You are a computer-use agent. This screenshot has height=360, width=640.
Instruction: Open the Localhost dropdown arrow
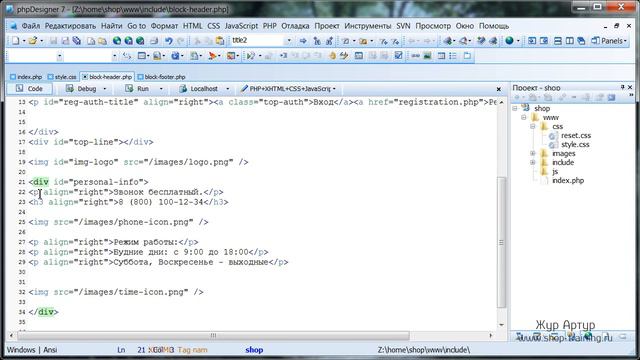click(x=227, y=89)
